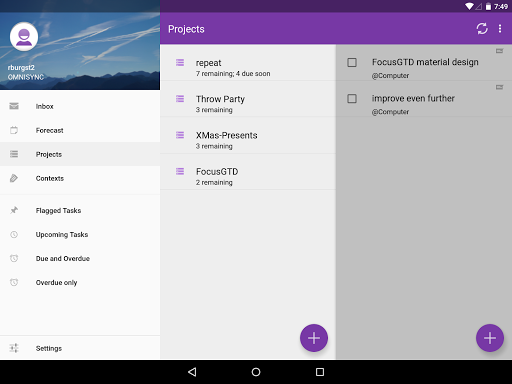Viewport: 512px width, 384px height.
Task: Show Flagged Tasks
Action: [80, 211]
